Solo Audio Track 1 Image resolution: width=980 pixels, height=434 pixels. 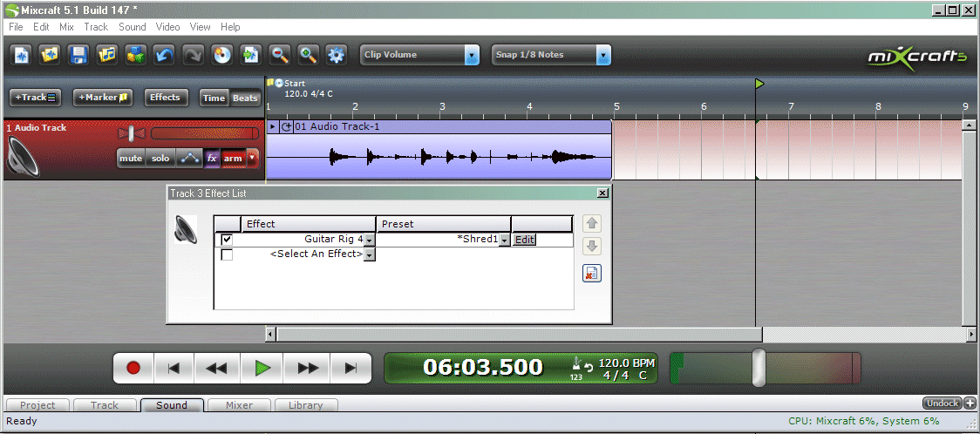(x=160, y=159)
